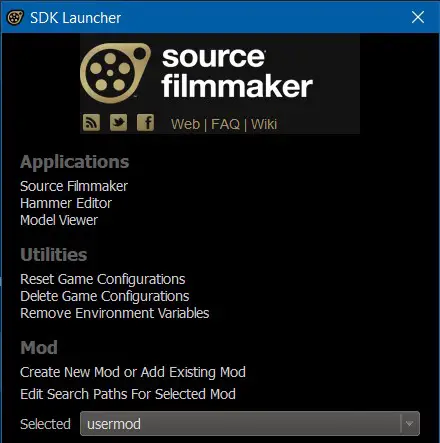Open the Twitter bird icon
The image size is (440, 443).
(x=118, y=122)
